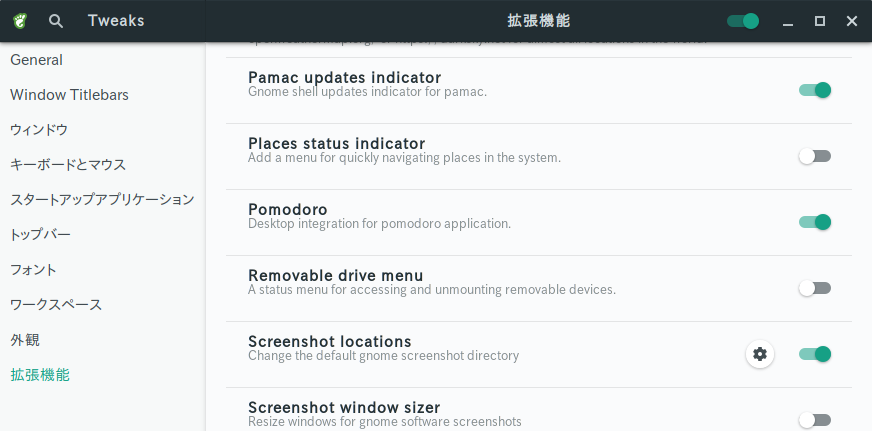Click the GNOME Tweaks foot logo icon
The width and height of the screenshot is (872, 431).
(x=20, y=21)
